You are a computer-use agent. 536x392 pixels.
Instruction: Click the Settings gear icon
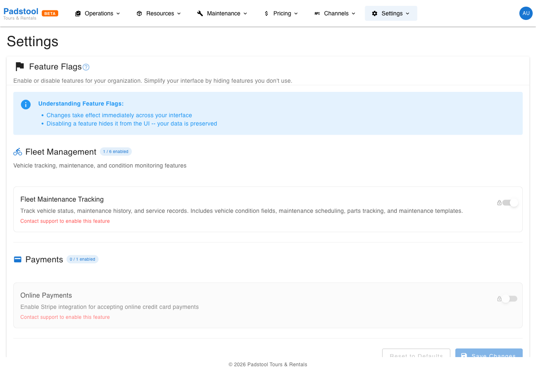(375, 13)
